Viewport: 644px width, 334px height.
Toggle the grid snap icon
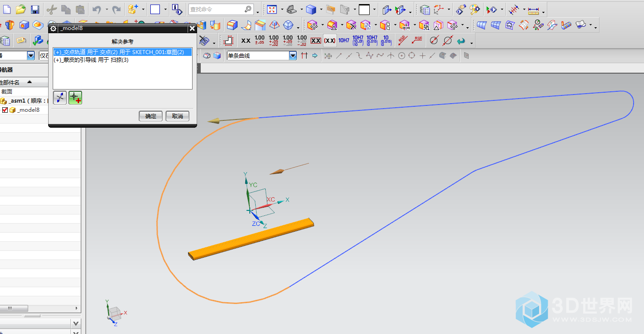(x=466, y=55)
